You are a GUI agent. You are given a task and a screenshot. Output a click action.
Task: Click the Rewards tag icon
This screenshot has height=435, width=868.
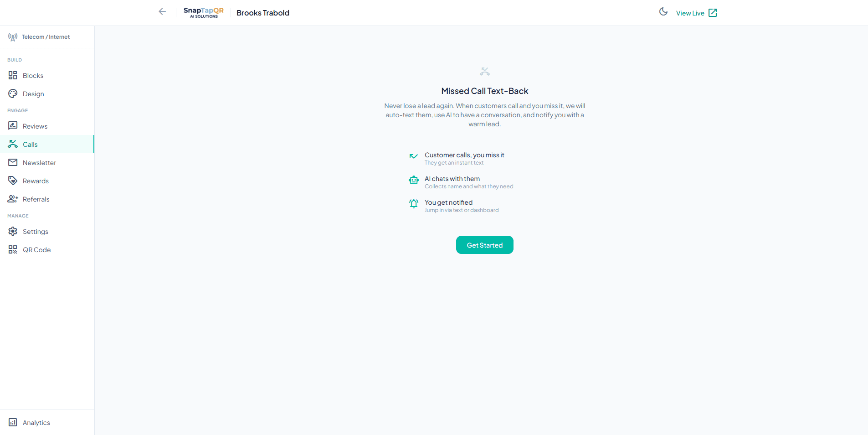pos(13,181)
